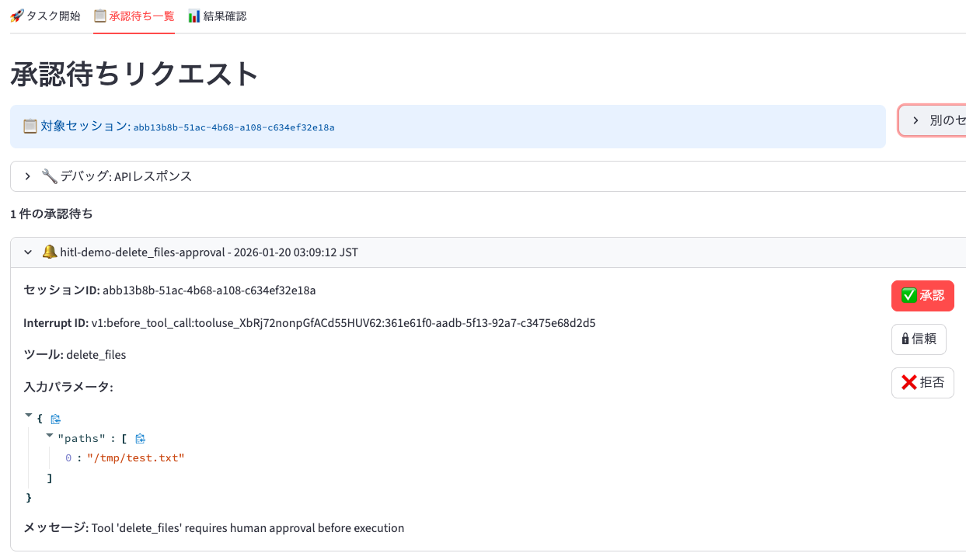Click the Interrupt ID value
Image resolution: width=966 pixels, height=560 pixels.
pyautogui.click(x=344, y=323)
